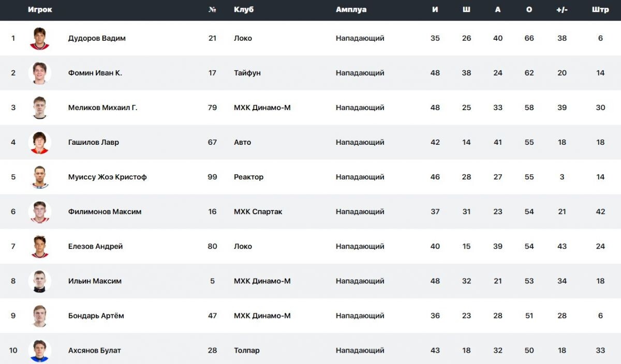Sort by the И games column header
Viewport: 621px width, 364px height.
435,10
